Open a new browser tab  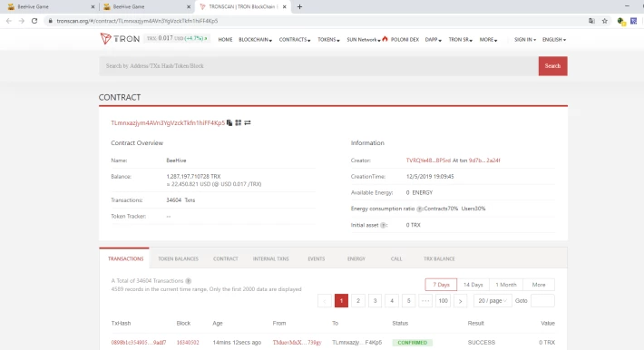click(x=299, y=6)
